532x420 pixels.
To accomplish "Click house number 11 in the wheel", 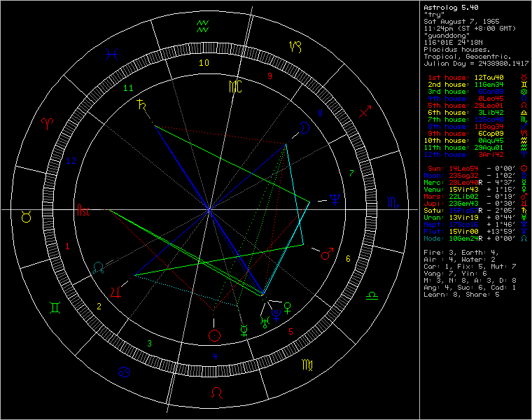I will [128, 88].
